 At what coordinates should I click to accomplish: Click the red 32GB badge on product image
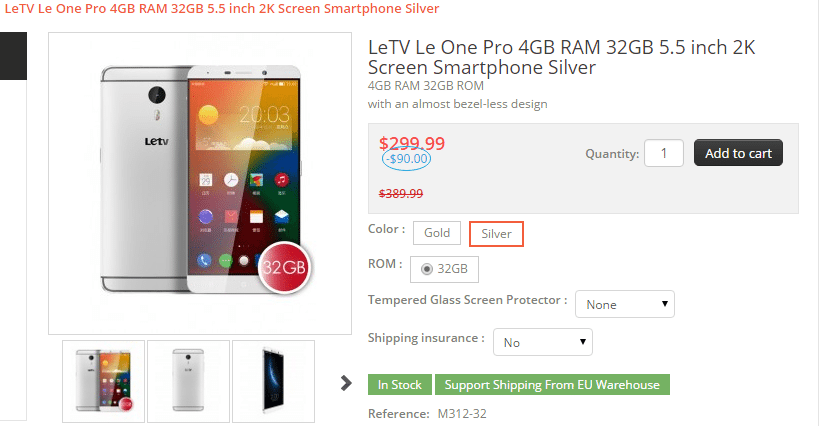(286, 268)
